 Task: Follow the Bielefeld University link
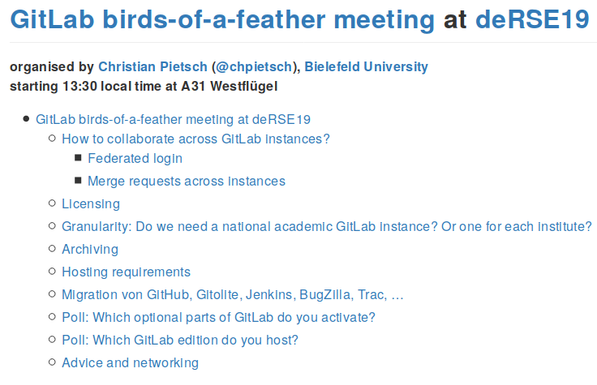click(x=366, y=67)
